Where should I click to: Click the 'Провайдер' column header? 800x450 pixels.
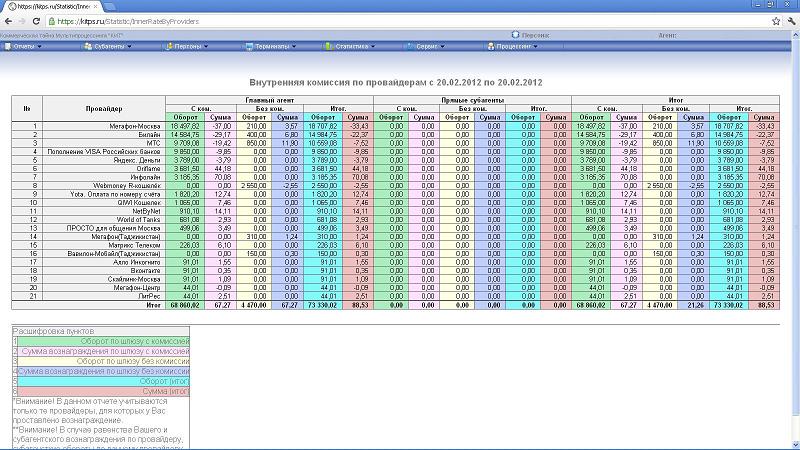pos(104,109)
